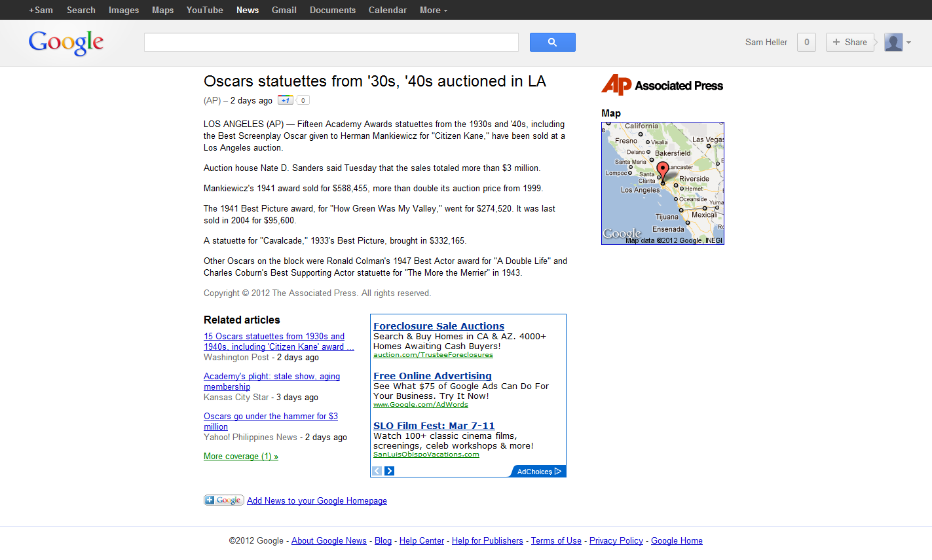
Task: Click More coverage (1) link
Action: 241,457
